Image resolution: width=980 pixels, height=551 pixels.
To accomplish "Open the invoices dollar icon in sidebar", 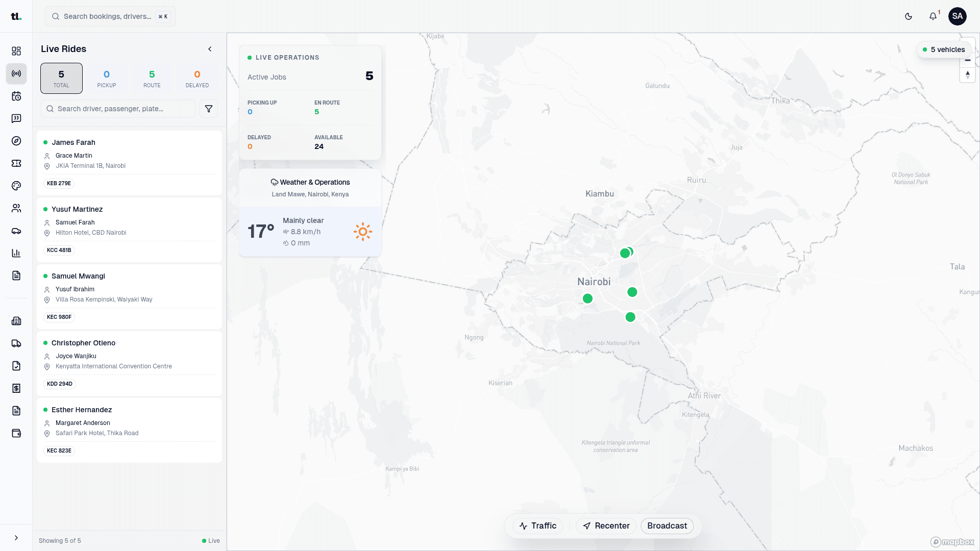I will click(16, 388).
